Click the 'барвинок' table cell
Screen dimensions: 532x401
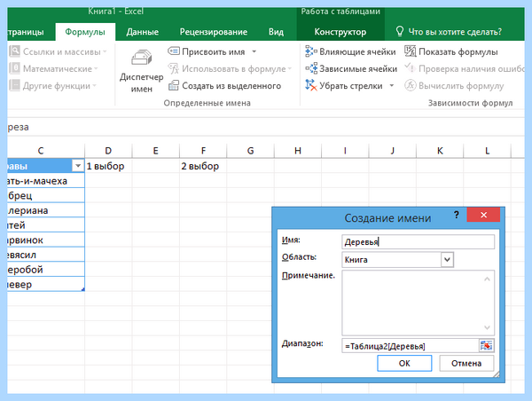pos(46,240)
